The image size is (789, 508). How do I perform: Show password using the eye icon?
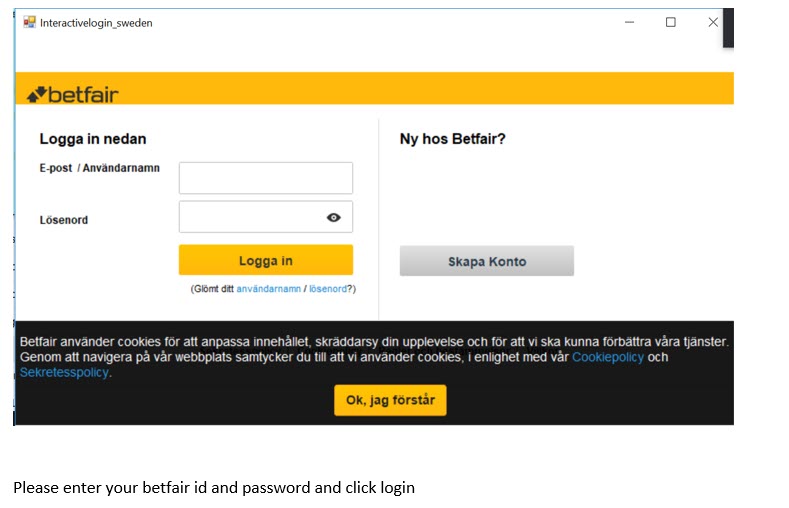click(x=334, y=217)
